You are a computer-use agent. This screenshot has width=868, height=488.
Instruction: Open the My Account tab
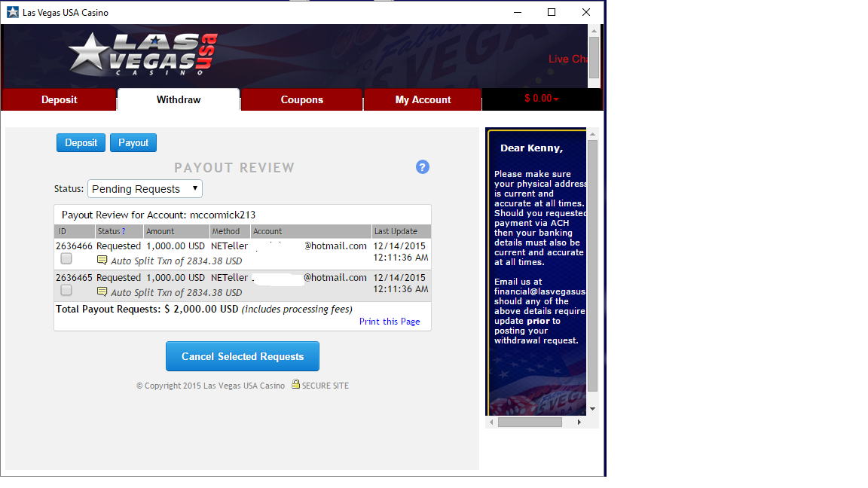(x=423, y=99)
